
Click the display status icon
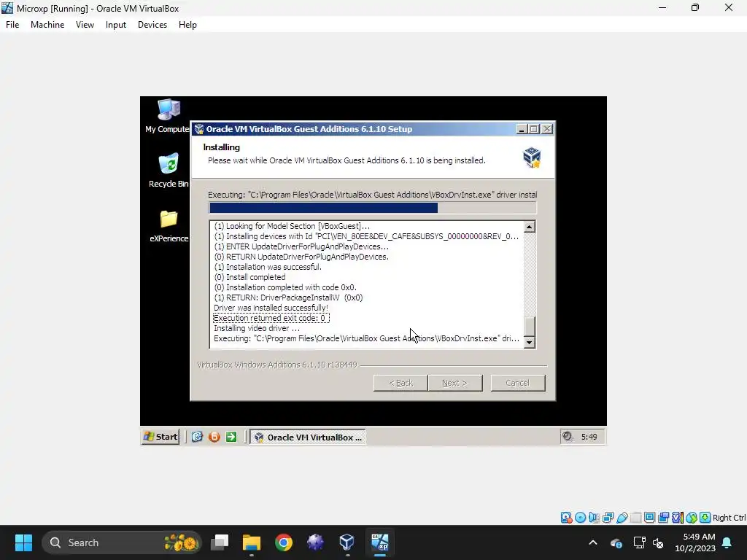coord(649,518)
